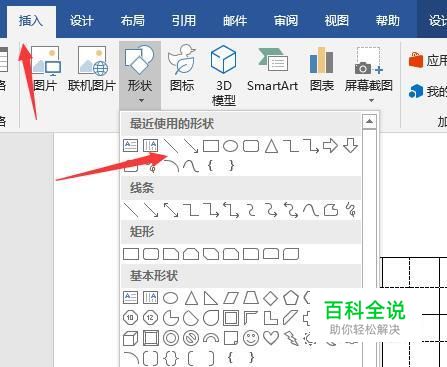Toggle the 形状 dropdown button
The height and width of the screenshot is (367, 447).
(140, 75)
